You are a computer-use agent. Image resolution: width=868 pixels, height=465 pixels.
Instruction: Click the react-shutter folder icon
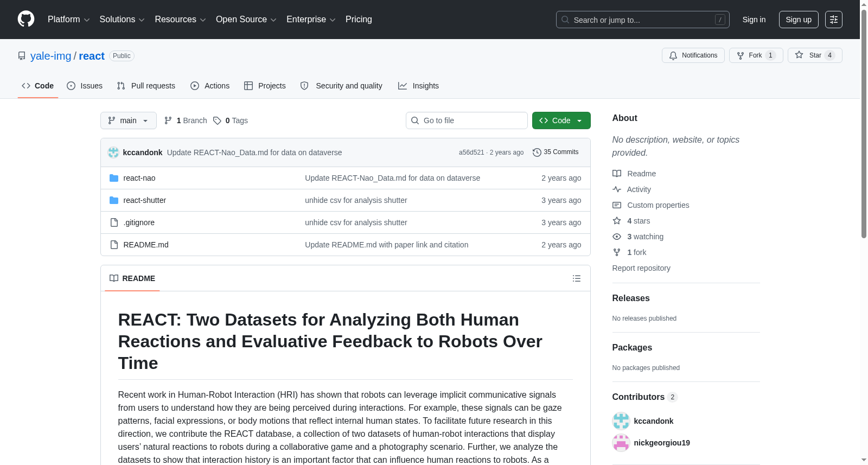click(114, 200)
